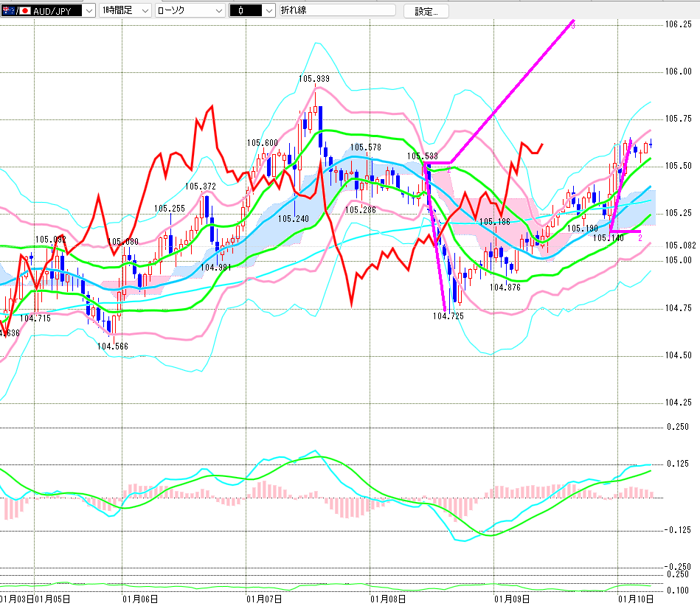This screenshot has width=700, height=606.
Task: Click the Australia/Japan flag icon
Action: pos(11,11)
